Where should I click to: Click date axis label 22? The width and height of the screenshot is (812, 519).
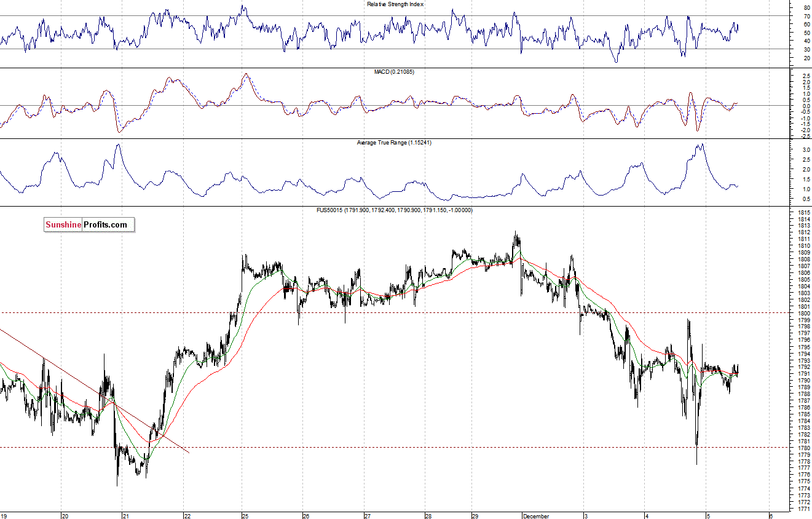tap(187, 517)
